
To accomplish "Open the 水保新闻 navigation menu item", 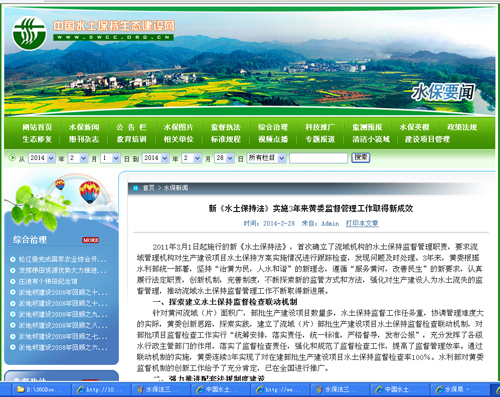I will [x=84, y=127].
